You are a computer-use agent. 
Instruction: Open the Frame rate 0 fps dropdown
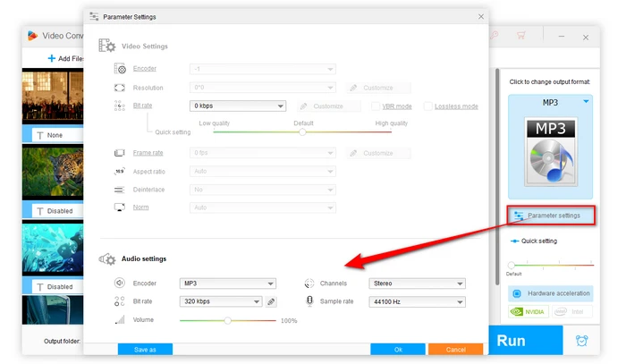263,153
